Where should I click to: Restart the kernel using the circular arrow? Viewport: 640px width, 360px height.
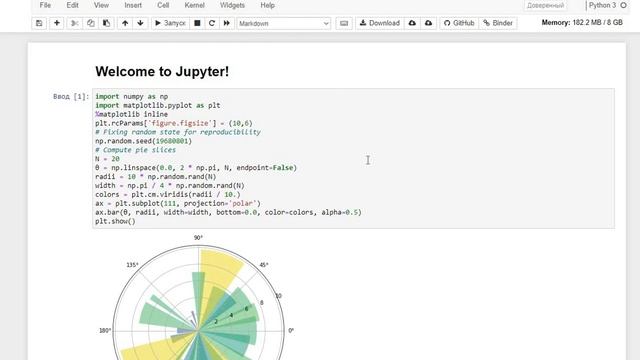pyautogui.click(x=212, y=23)
